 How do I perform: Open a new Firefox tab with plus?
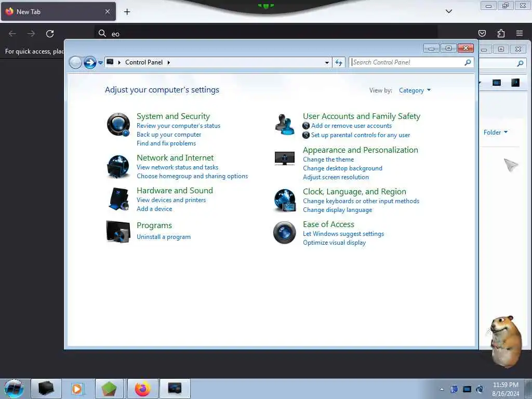pyautogui.click(x=127, y=12)
